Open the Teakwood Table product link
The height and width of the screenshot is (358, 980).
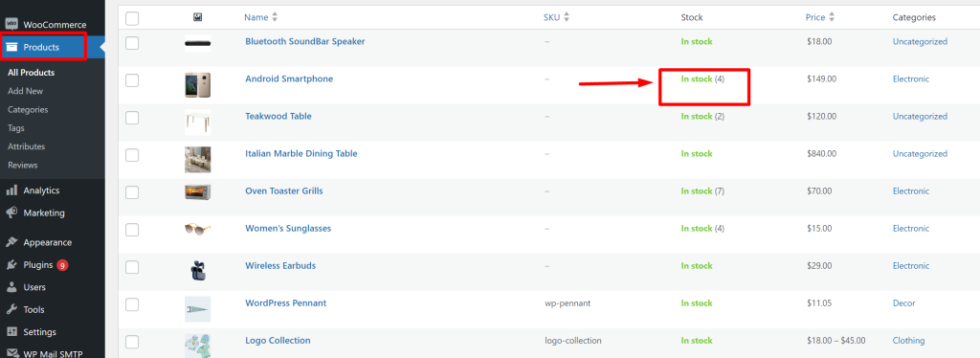[278, 116]
